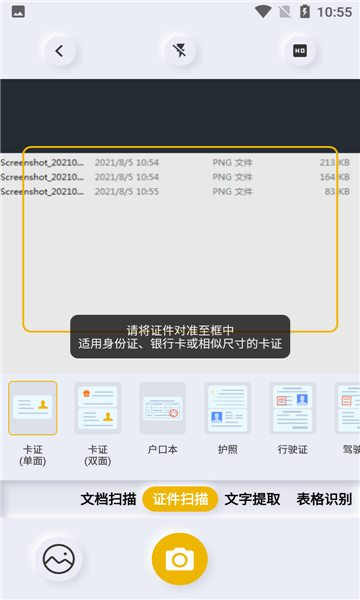This screenshot has width=360, height=600.
Task: Tap the 83 KB file size text
Action: [337, 192]
